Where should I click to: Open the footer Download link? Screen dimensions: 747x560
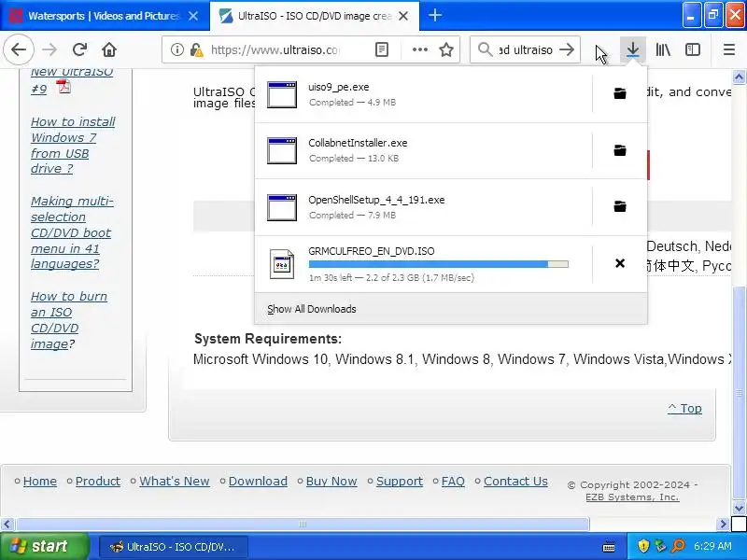258,482
